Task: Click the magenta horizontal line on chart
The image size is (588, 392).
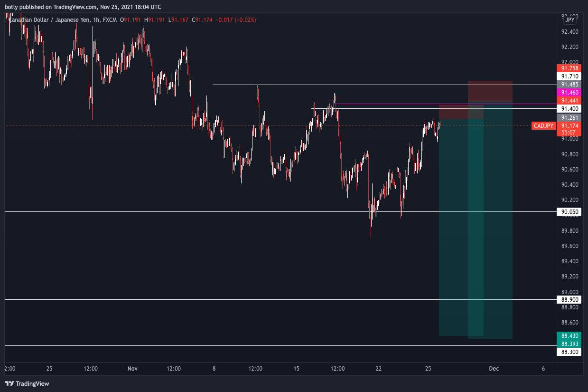Action: point(445,104)
